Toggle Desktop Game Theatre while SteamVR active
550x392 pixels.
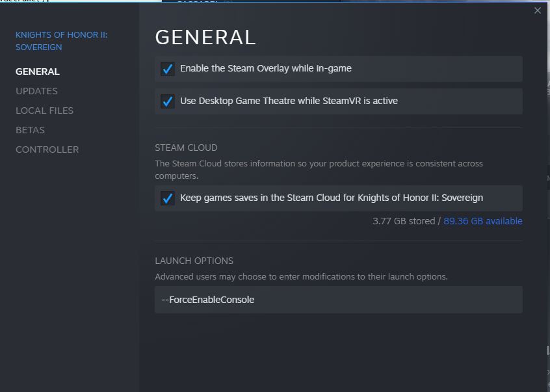click(168, 101)
